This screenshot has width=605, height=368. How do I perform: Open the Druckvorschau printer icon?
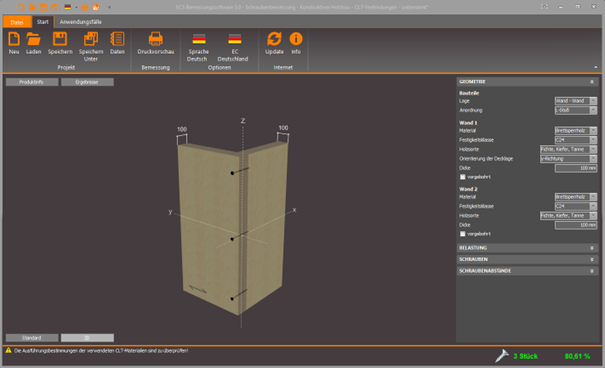155,39
